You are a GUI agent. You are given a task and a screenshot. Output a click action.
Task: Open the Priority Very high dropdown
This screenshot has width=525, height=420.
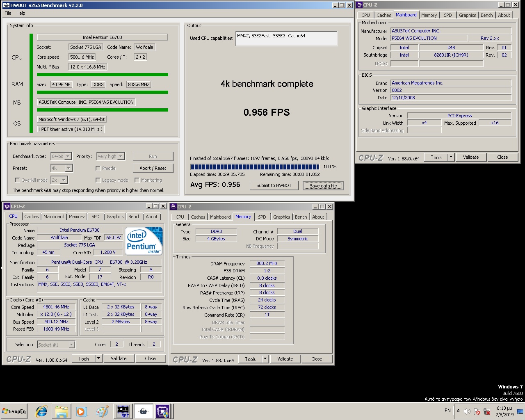tap(121, 156)
